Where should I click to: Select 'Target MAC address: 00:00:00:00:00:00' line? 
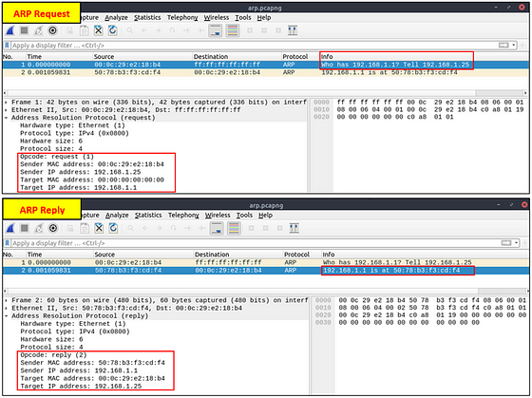(x=92, y=180)
